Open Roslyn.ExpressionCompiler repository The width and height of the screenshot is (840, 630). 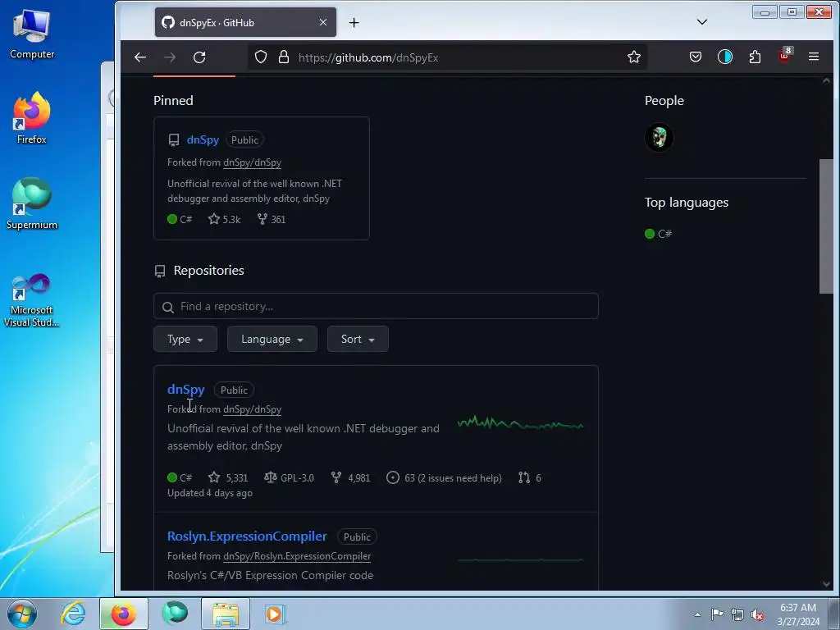[x=247, y=536]
